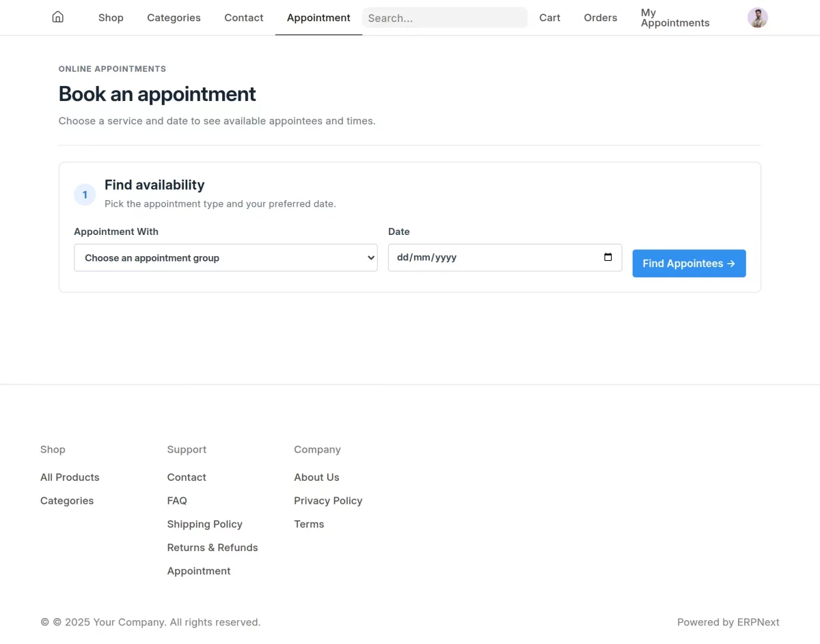Open the Cart link

tap(549, 18)
